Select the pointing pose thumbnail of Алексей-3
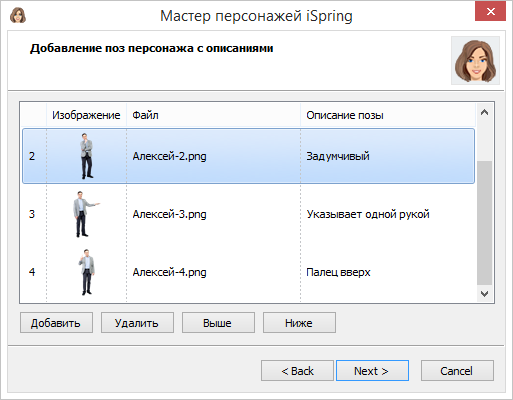Image resolution: width=513 pixels, height=400 pixels. click(x=86, y=214)
